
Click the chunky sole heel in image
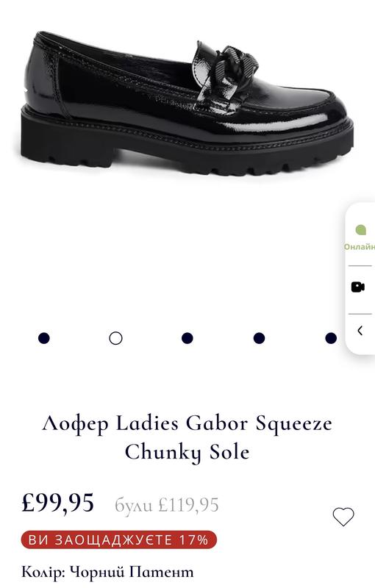pos(68,143)
